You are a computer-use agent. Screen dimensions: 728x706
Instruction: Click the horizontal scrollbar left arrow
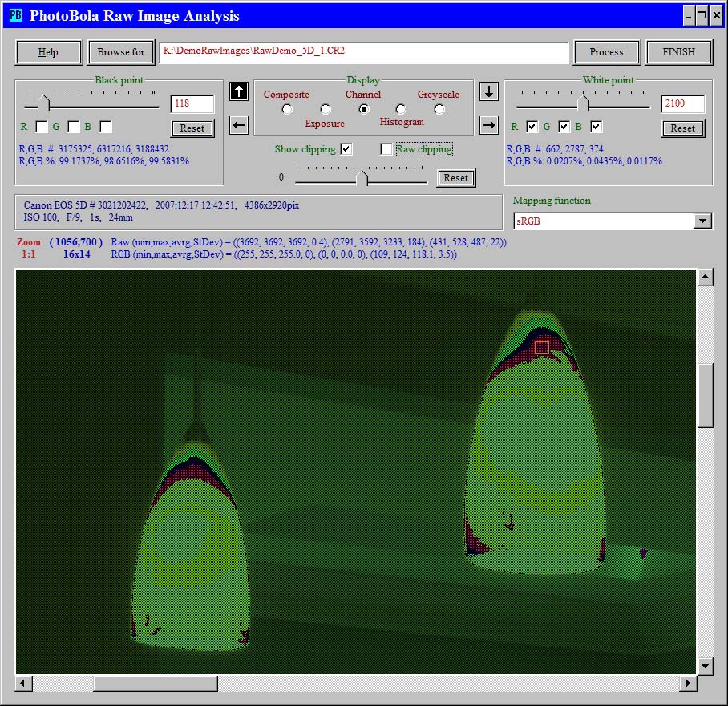coord(24,683)
